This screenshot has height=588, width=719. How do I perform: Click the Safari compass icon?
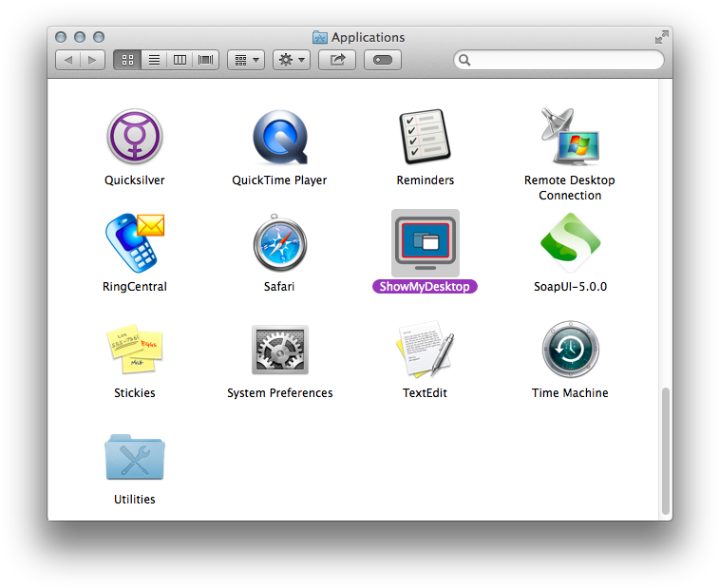279,242
